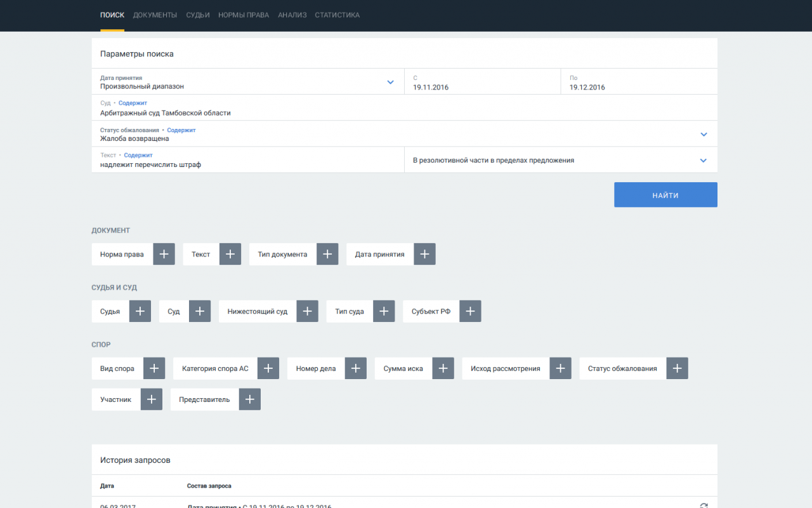Click the Параметры поиска heading
This screenshot has height=508, width=812.
137,54
